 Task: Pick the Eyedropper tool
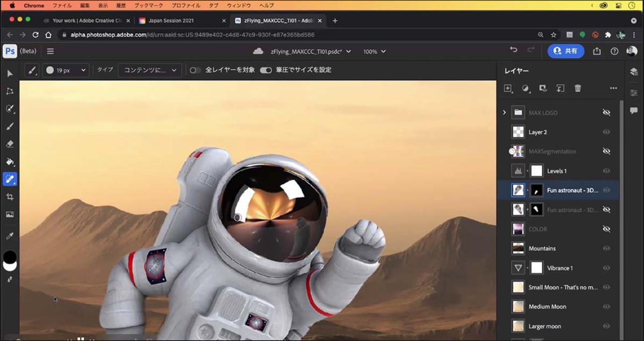10,235
